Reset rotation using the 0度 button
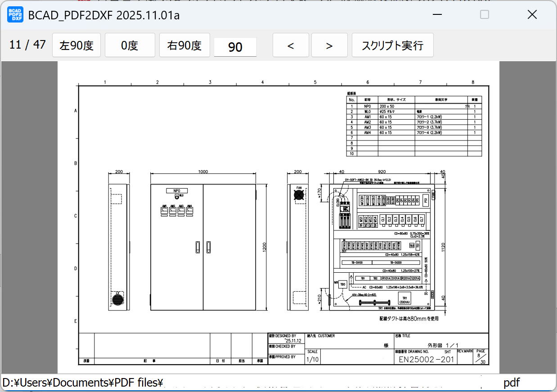The width and height of the screenshot is (557, 392). (x=130, y=45)
